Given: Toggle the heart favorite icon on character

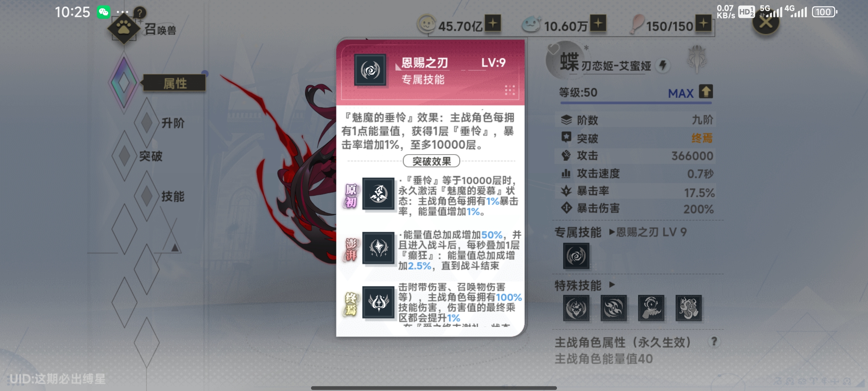Looking at the screenshot, I should point(553,49).
